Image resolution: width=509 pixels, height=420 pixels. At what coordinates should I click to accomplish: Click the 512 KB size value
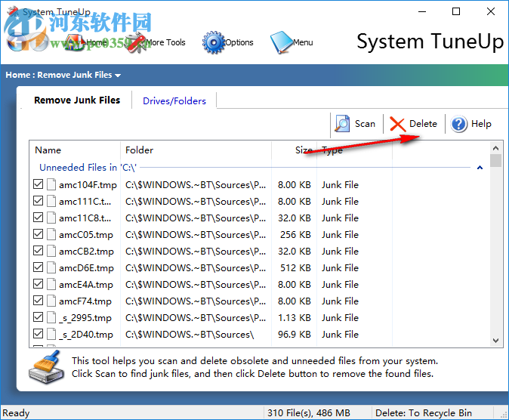pos(295,268)
